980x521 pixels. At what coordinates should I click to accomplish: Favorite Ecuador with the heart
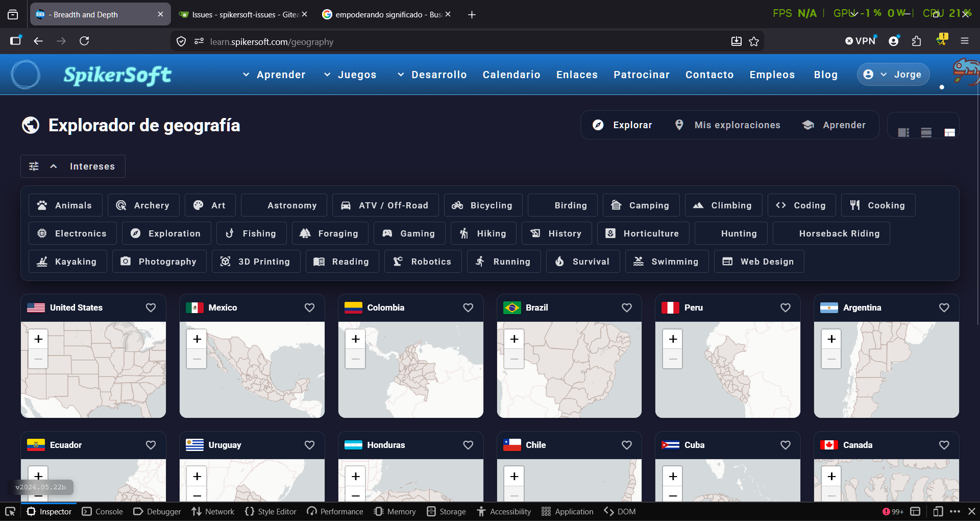151,445
